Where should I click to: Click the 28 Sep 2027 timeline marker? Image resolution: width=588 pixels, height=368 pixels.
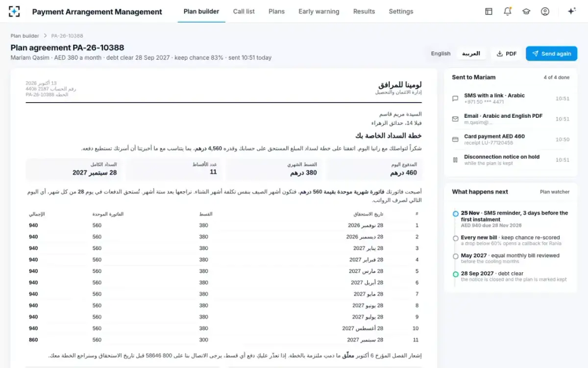click(456, 274)
